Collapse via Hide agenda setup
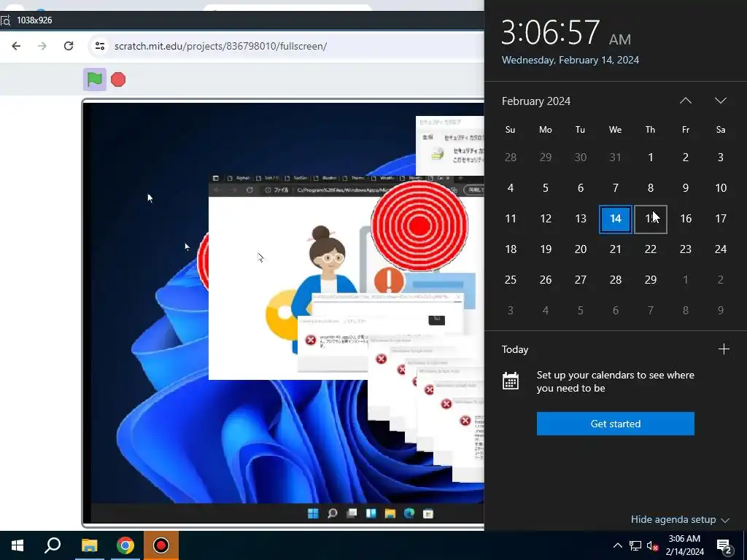Image resolution: width=747 pixels, height=560 pixels. click(680, 519)
